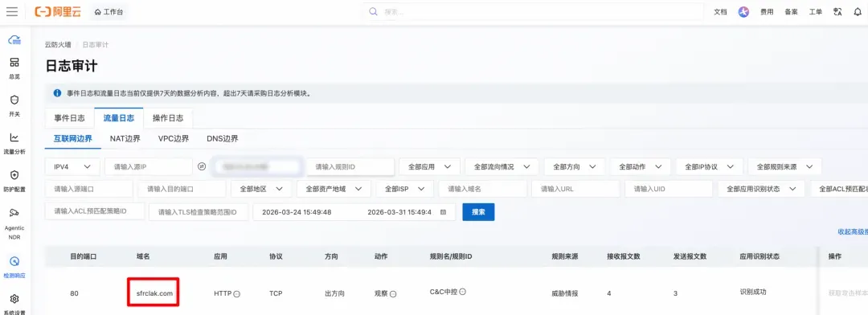This screenshot has height=315, width=868.
Task: Open the 文档 docs link
Action: (x=719, y=11)
